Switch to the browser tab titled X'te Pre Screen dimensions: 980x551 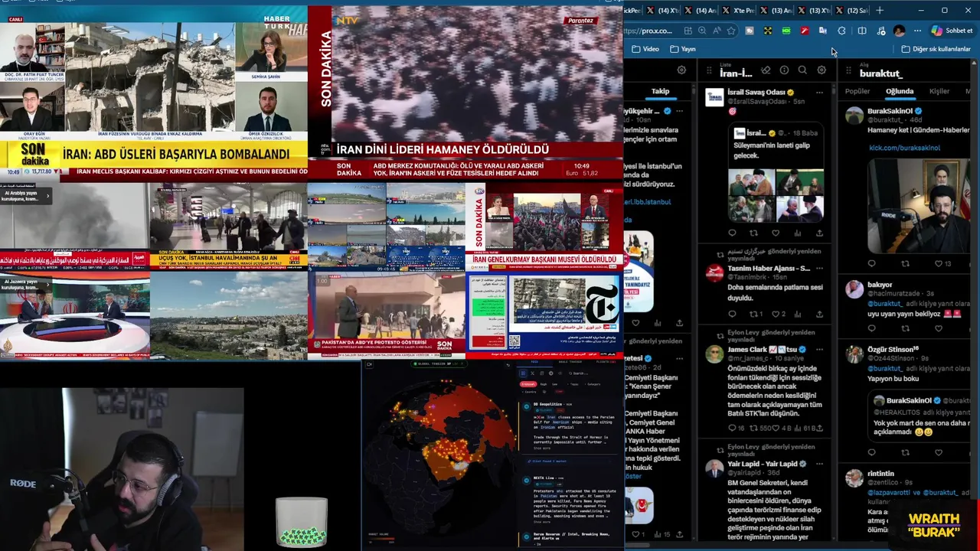click(739, 11)
